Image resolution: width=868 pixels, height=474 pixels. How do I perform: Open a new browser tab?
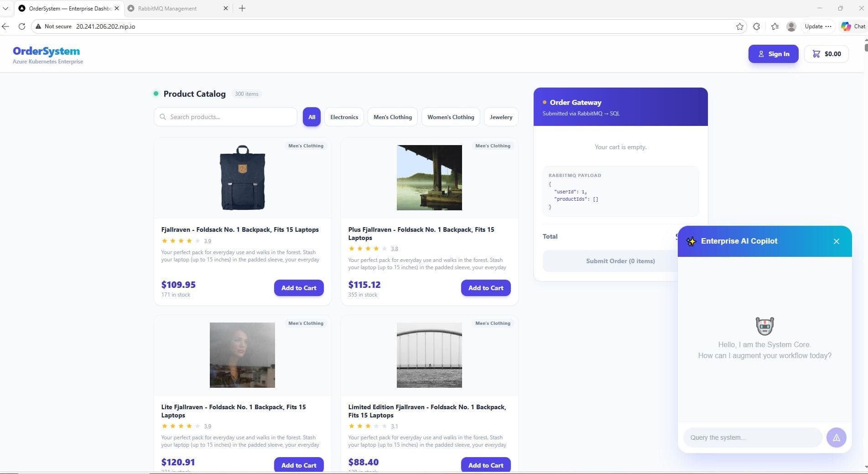pos(242,8)
